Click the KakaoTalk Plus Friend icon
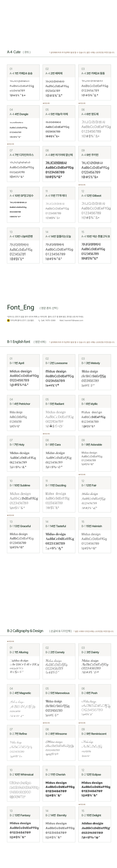 pyautogui.click(x=8, y=320)
